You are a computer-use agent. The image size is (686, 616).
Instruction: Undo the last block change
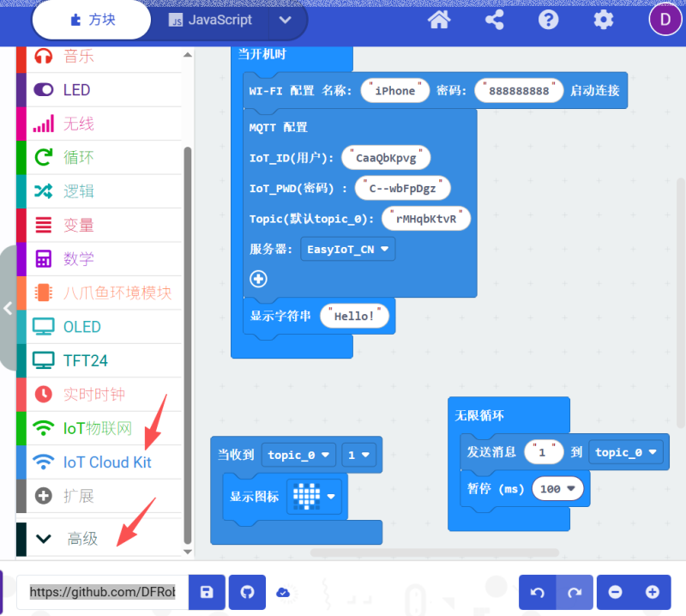(538, 592)
